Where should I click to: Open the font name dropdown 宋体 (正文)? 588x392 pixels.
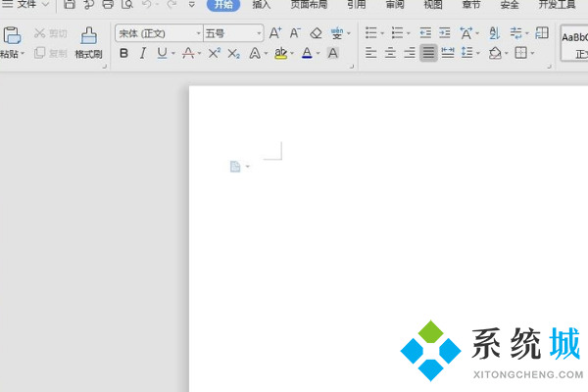tap(157, 33)
